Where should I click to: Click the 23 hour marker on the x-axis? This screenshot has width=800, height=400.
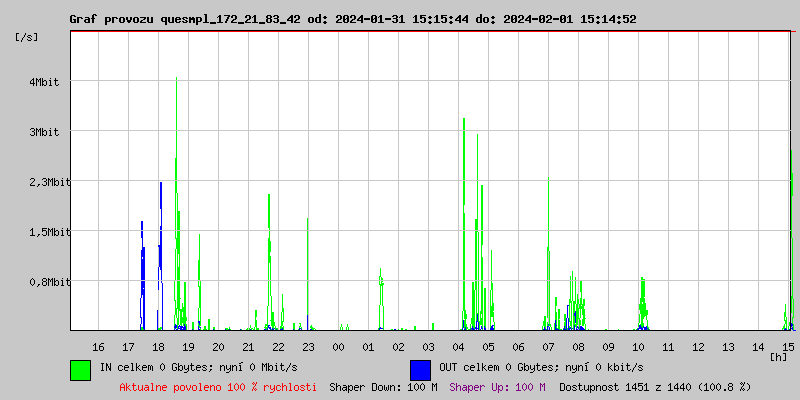[308, 346]
